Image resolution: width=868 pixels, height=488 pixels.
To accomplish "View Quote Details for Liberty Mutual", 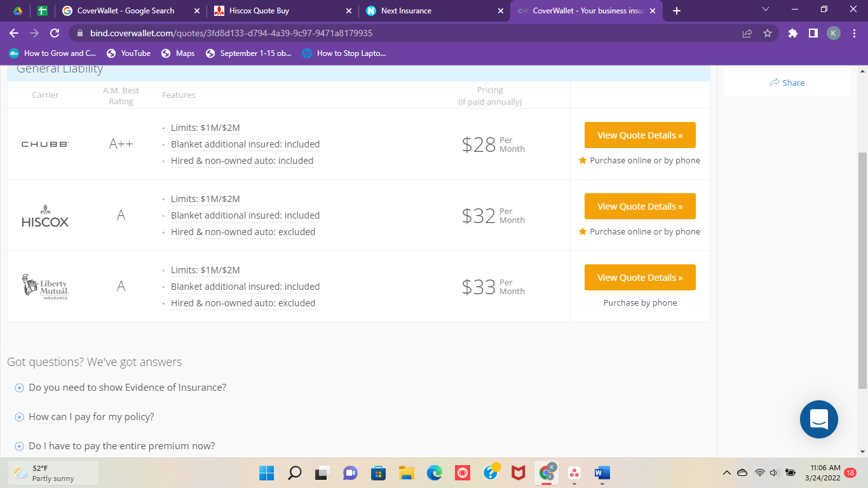I will point(640,278).
